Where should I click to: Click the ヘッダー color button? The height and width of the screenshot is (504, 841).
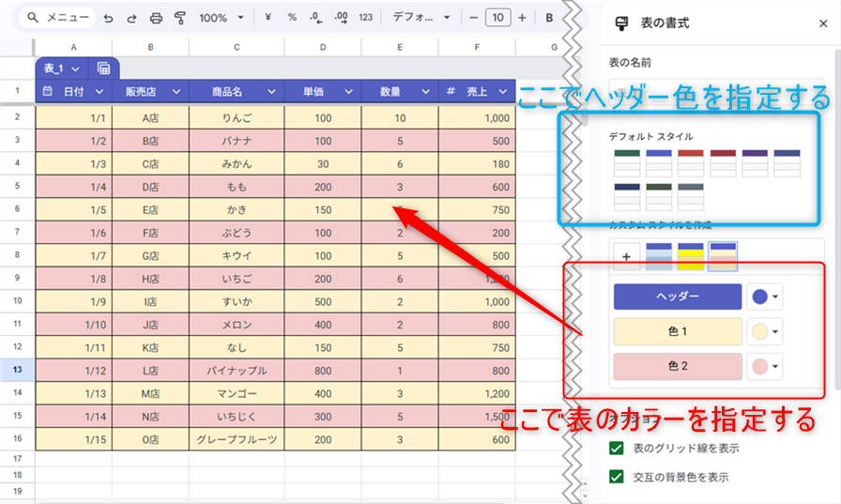(x=677, y=297)
